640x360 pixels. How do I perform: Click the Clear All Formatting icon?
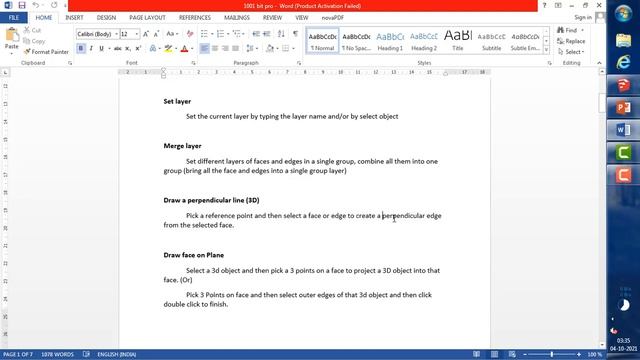[190, 34]
